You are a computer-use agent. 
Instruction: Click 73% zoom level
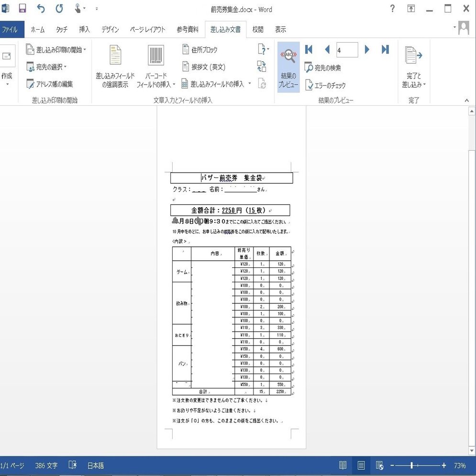[x=460, y=465]
